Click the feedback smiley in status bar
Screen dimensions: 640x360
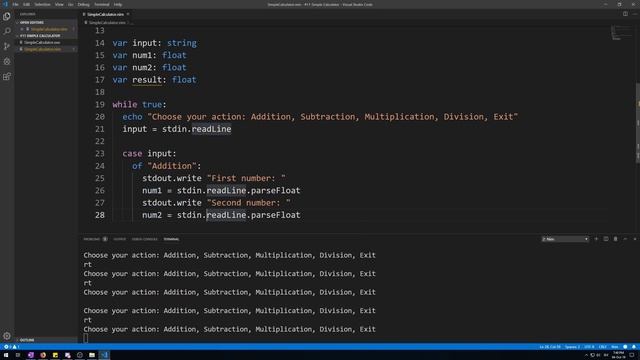coord(625,347)
